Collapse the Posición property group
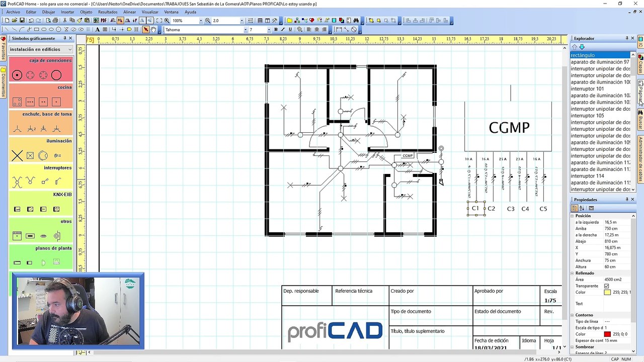This screenshot has height=362, width=644. [573, 216]
